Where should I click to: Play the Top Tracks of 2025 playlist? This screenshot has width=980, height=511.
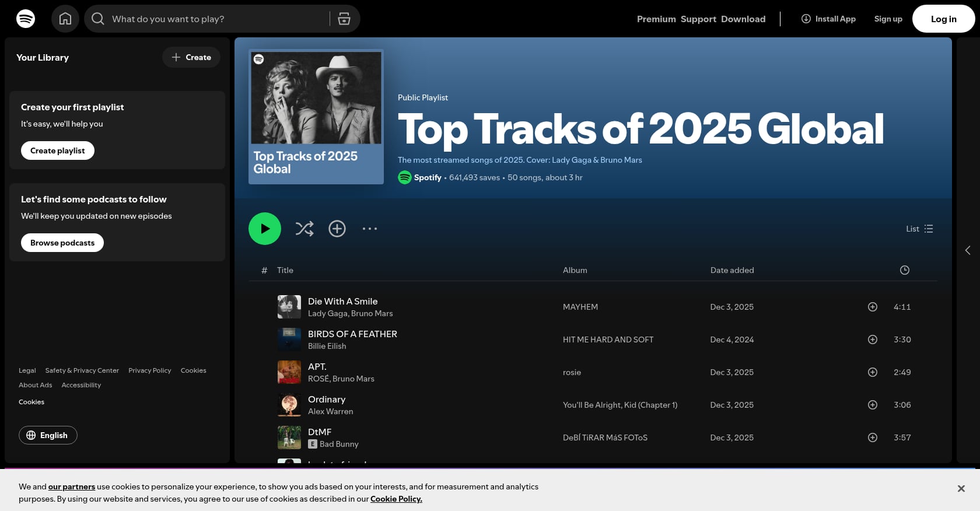265,229
